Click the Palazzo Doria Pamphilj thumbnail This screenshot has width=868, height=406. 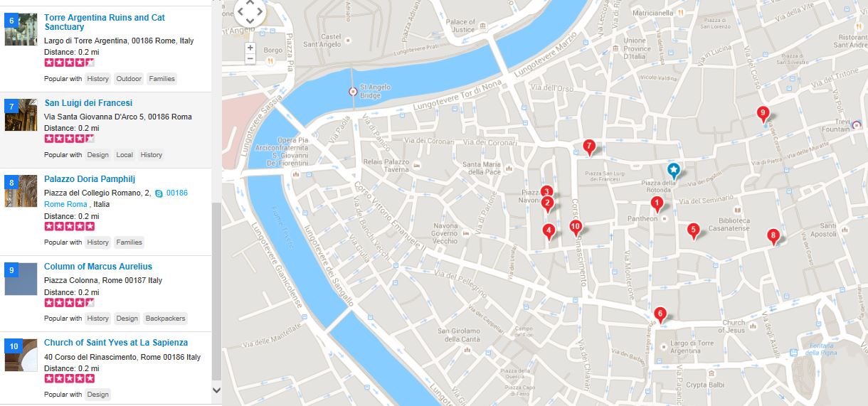(x=21, y=191)
